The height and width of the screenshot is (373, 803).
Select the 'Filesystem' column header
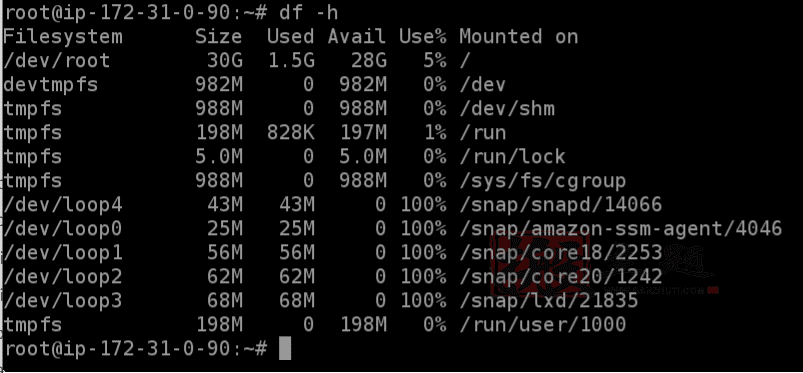click(x=62, y=36)
